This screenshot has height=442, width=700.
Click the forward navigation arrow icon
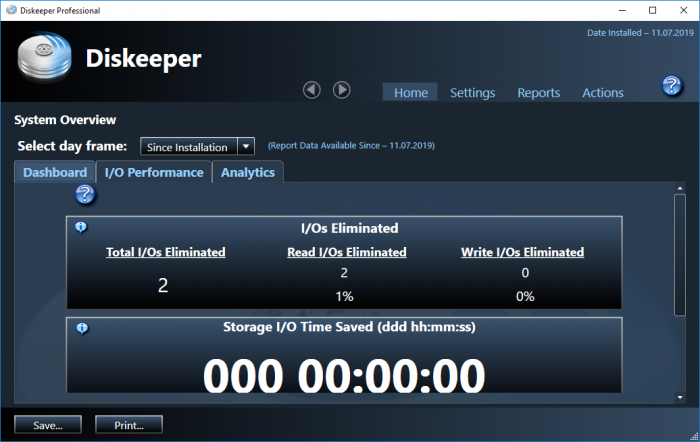coord(342,90)
